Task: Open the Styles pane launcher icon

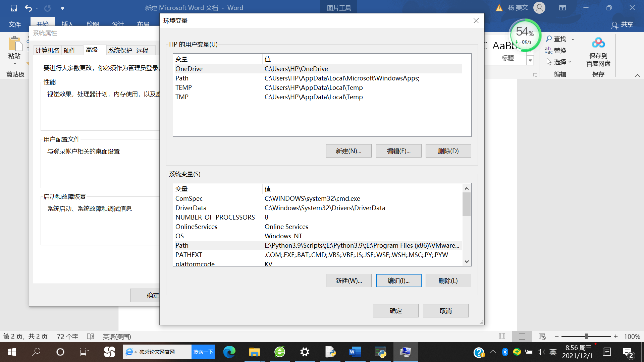Action: click(535, 75)
